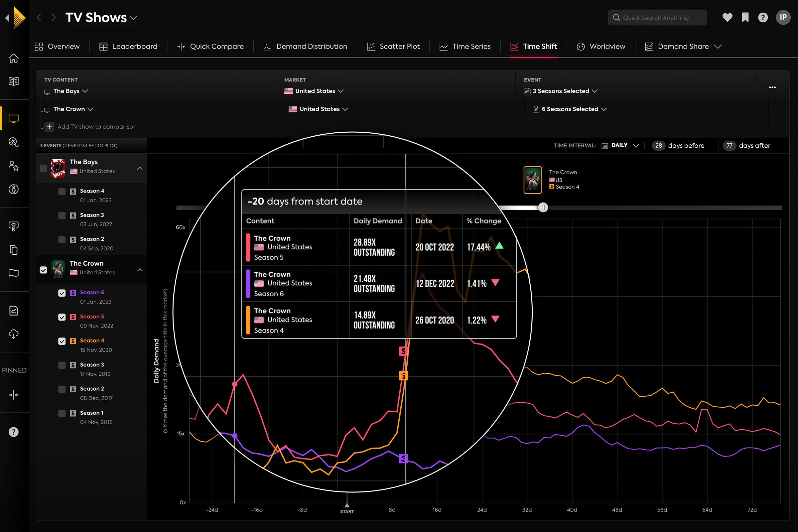
Task: Open the Demand Share tab menu
Action: [683, 47]
